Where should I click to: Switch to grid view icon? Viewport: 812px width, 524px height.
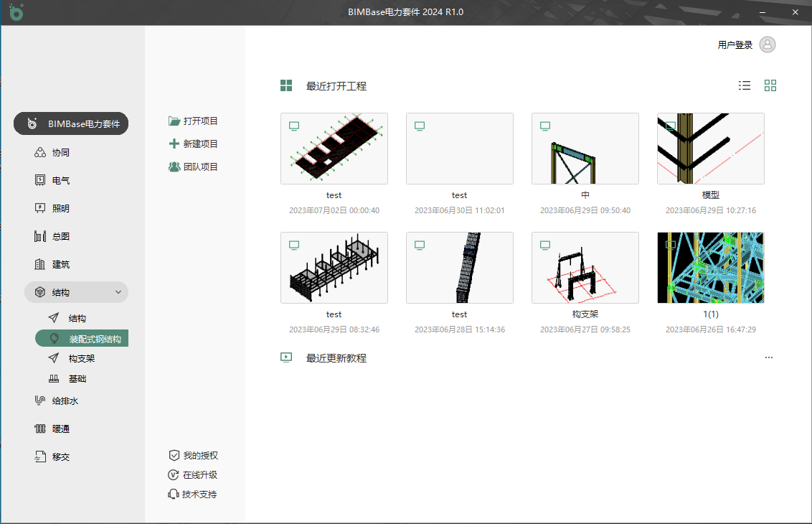[x=770, y=85]
